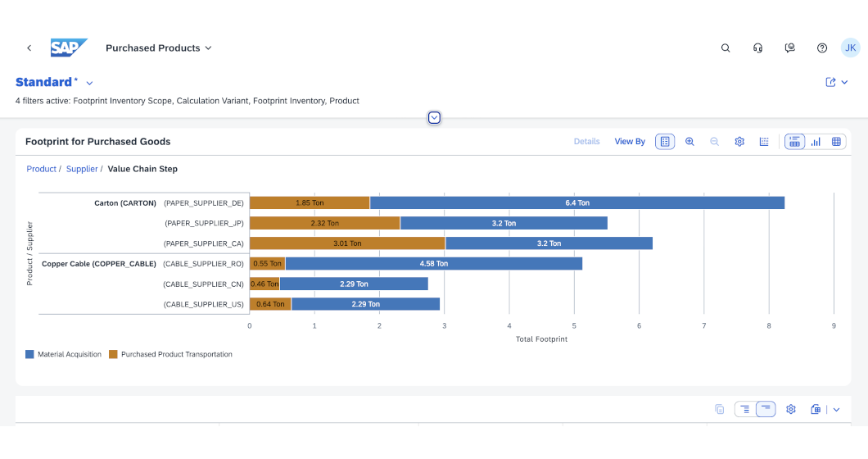Click the Material Acquisition legend swatch
The image size is (868, 459).
click(x=30, y=355)
